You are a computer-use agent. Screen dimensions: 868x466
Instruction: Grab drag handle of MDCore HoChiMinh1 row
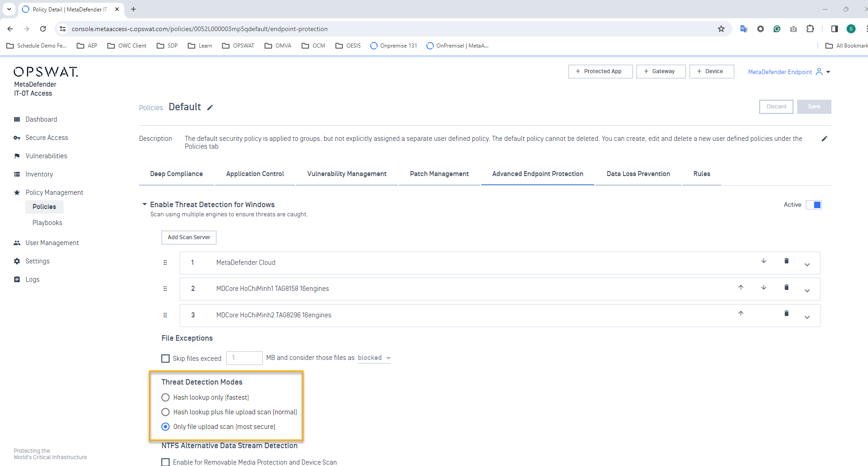165,289
